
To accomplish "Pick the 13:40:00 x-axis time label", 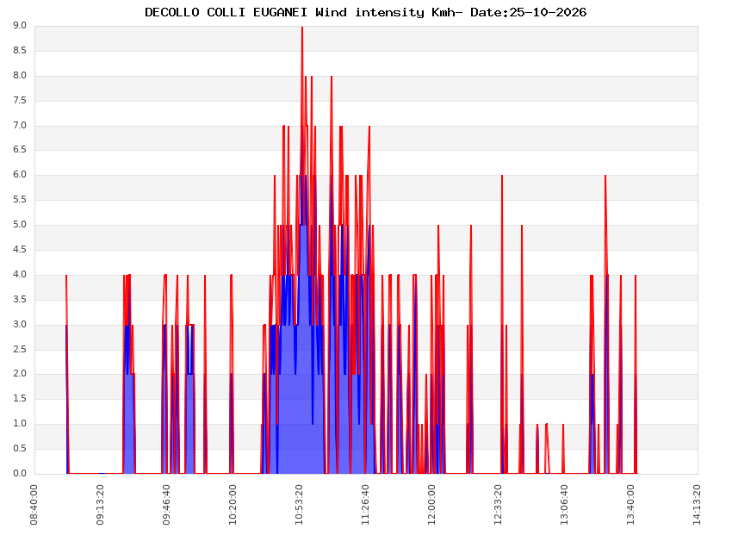I will (630, 505).
